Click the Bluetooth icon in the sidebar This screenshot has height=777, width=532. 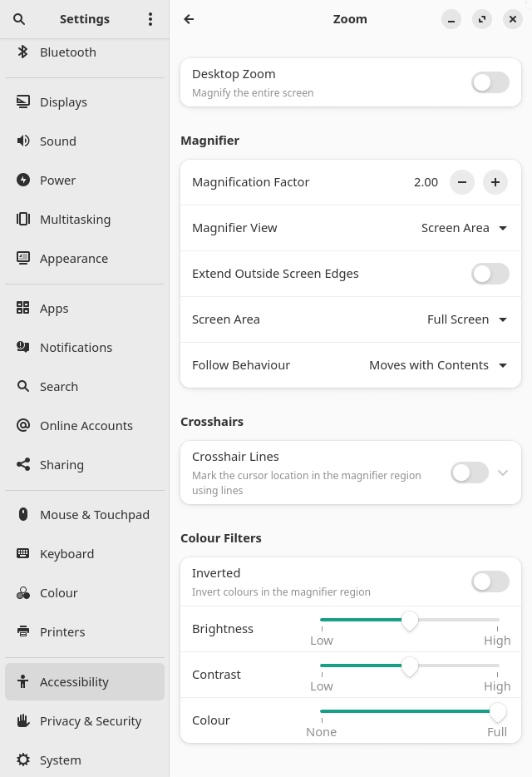tap(22, 52)
